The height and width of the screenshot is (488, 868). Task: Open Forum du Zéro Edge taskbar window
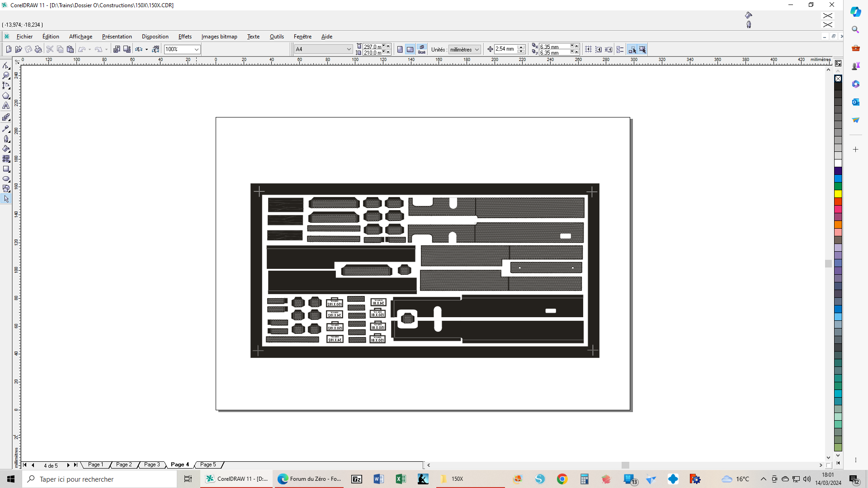[309, 479]
